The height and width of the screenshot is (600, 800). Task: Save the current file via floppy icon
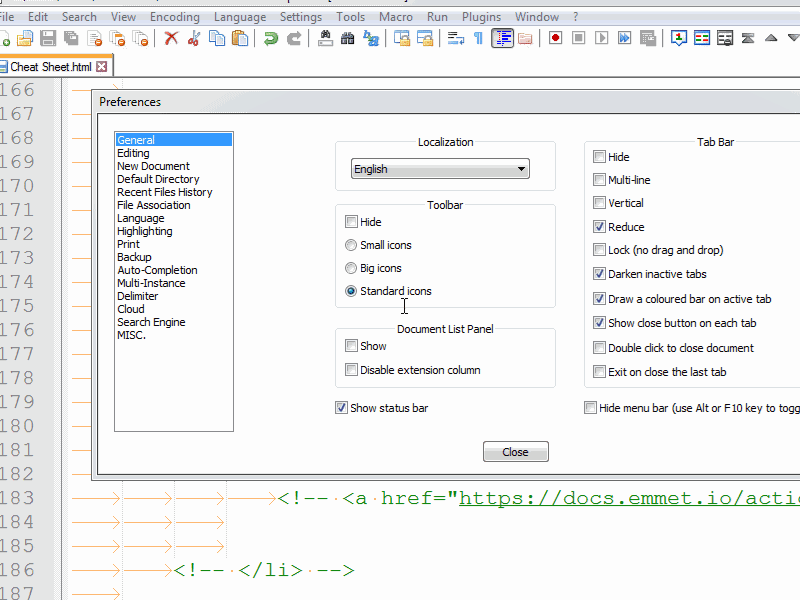click(48, 38)
